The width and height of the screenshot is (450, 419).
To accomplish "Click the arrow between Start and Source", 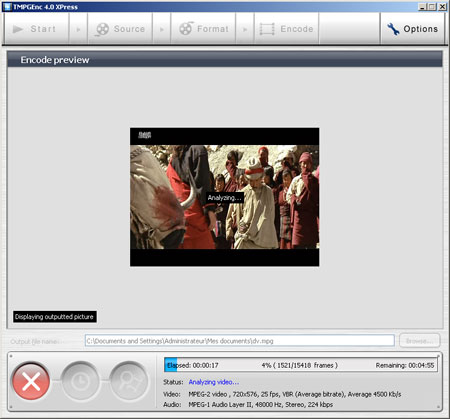I will coord(78,30).
